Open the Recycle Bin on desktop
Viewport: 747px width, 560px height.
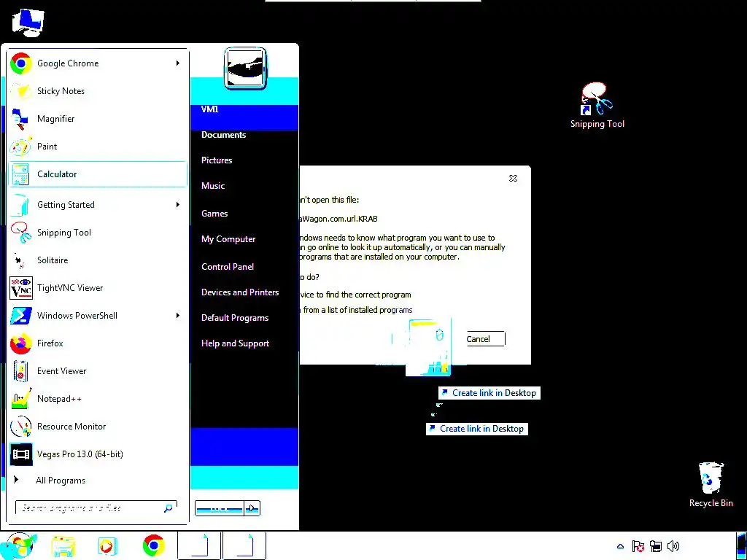[711, 484]
